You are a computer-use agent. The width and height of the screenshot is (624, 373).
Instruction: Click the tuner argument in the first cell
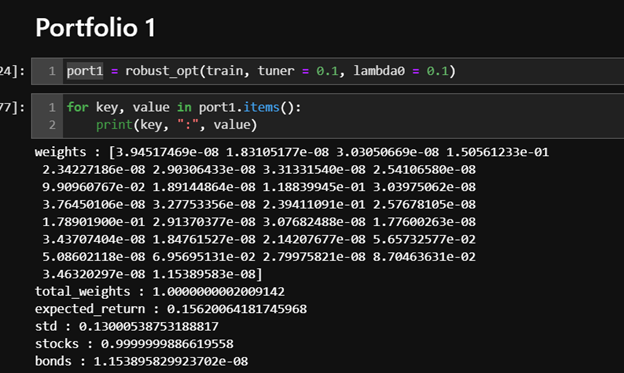(298, 71)
